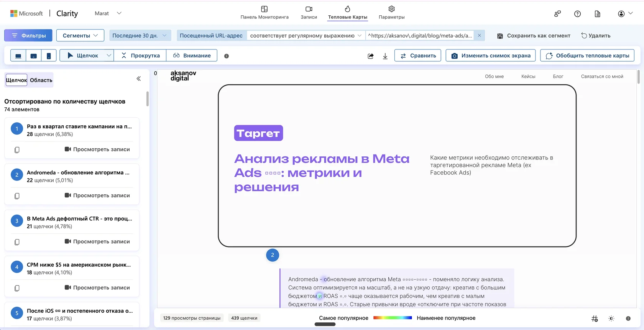Viewport: 644px width, 330px height.
Task: Open the help question mark icon
Action: pos(577,14)
